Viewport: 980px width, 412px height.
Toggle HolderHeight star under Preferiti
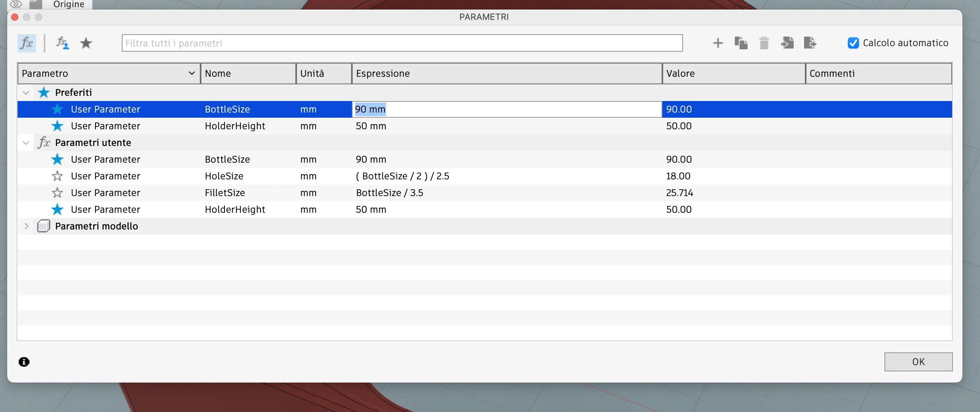tap(57, 126)
